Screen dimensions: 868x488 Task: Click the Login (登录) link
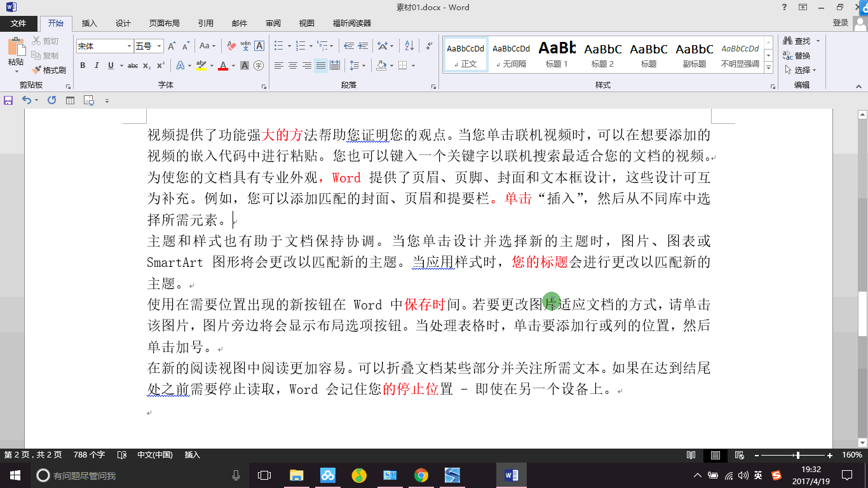(841, 23)
